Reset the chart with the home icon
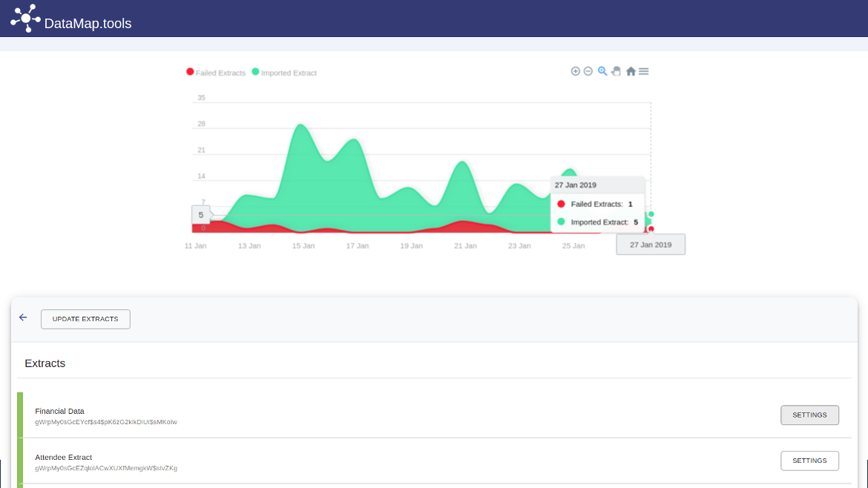 pyautogui.click(x=630, y=70)
